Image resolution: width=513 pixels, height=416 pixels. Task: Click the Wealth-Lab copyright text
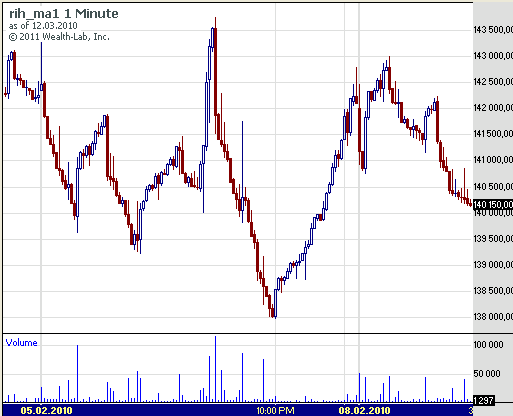pyautogui.click(x=59, y=37)
